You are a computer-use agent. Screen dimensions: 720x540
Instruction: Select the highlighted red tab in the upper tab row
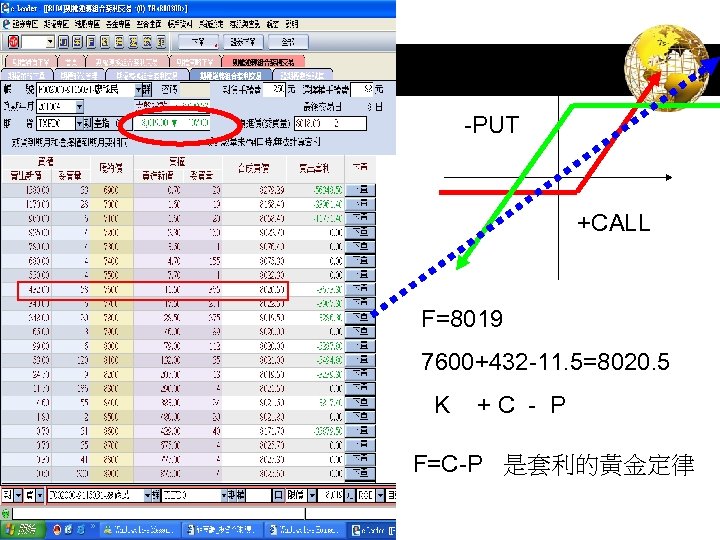click(263, 62)
